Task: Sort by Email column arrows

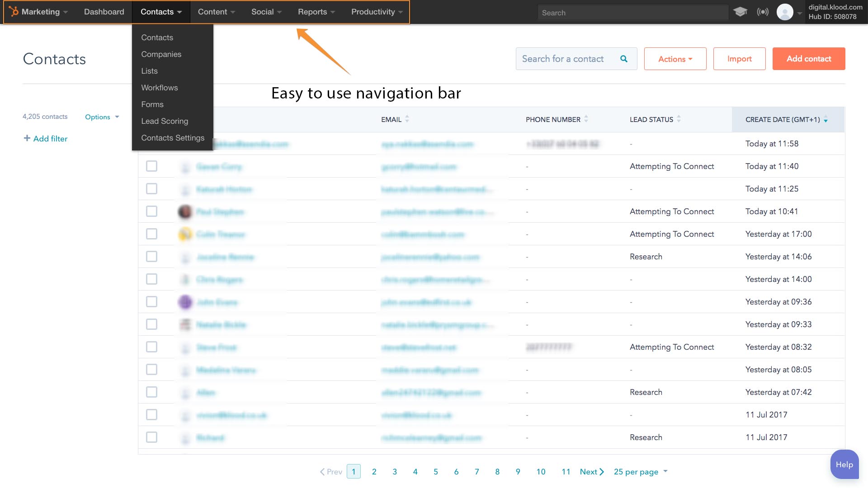Action: [407, 119]
